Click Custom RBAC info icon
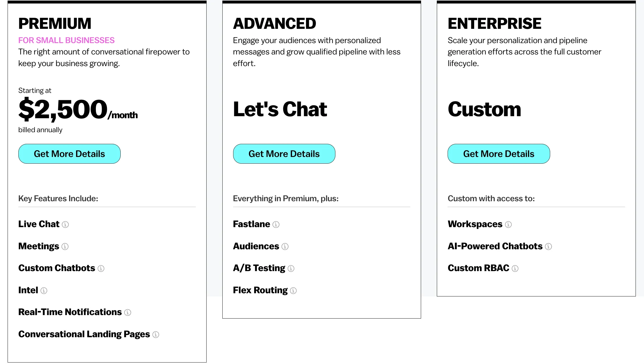Viewport: 644px width, 364px height. (515, 268)
